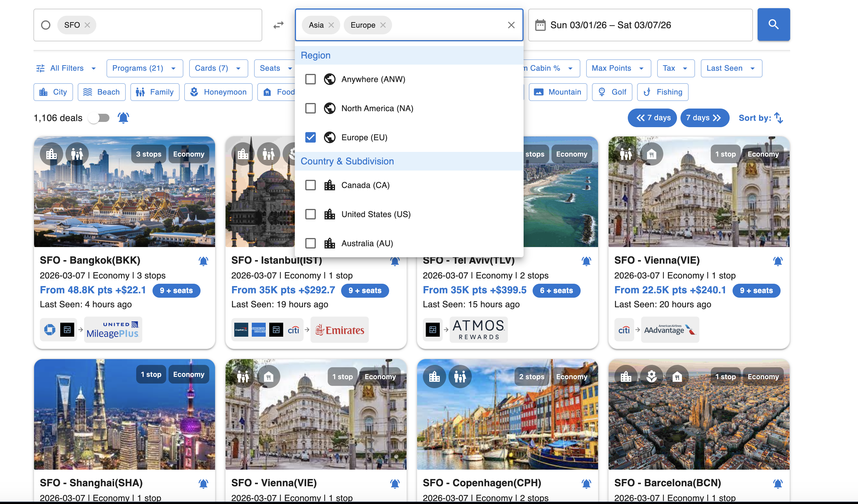Check the Australia (AU) checkbox
Image resolution: width=858 pixels, height=504 pixels.
coord(310,243)
